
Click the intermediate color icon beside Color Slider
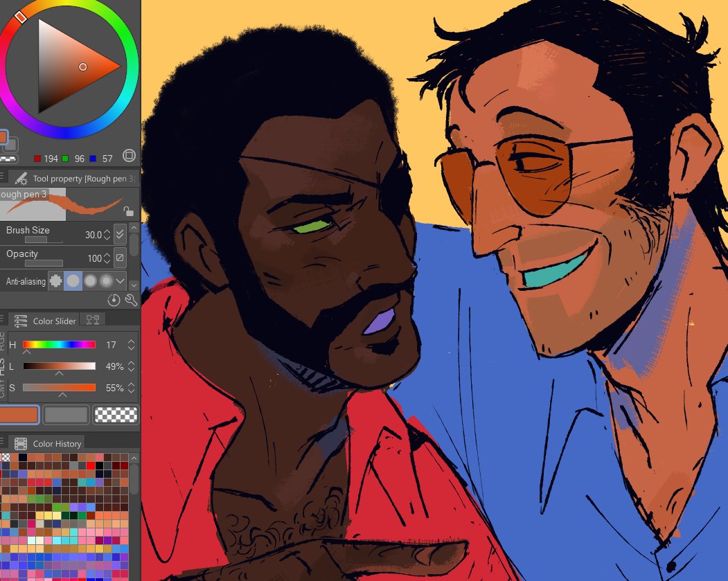(92, 320)
